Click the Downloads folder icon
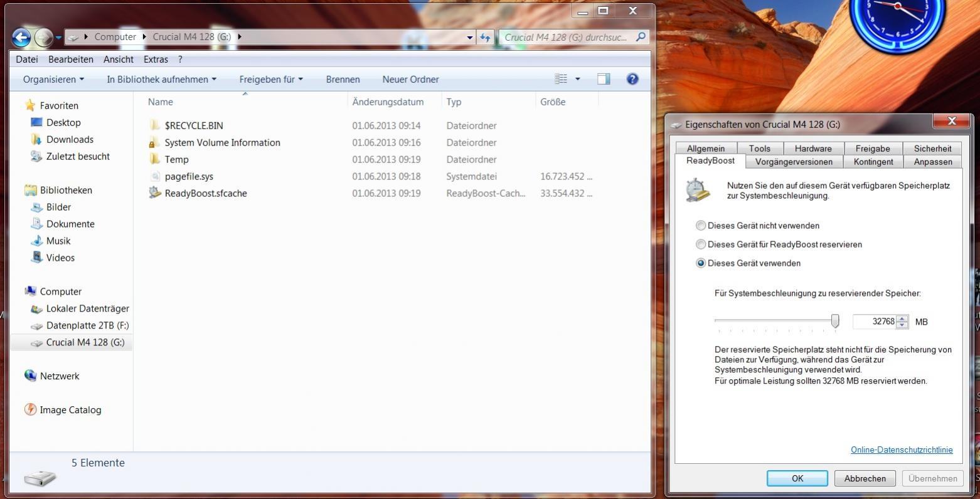Screen dimensions: 980x499 36,139
